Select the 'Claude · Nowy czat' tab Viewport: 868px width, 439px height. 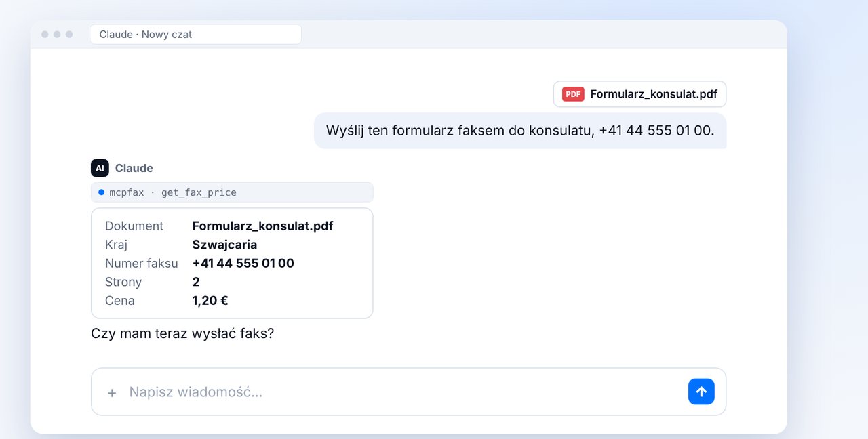tap(195, 35)
